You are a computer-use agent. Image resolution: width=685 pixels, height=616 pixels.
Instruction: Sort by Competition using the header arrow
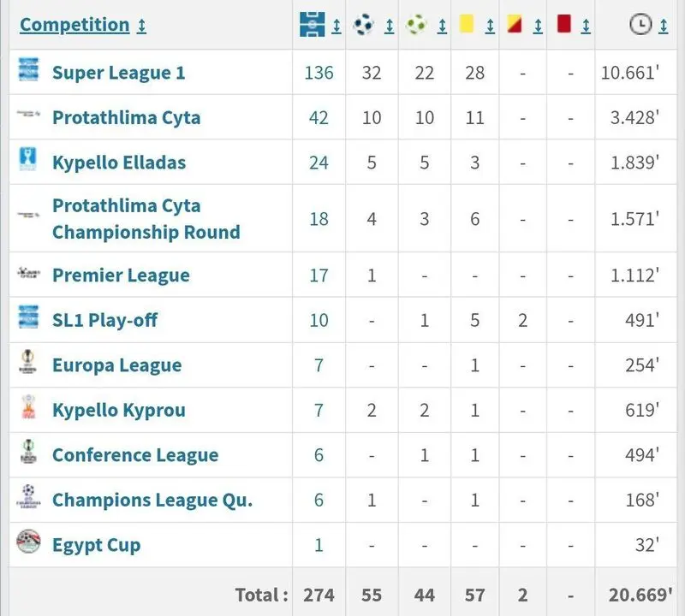pyautogui.click(x=141, y=26)
